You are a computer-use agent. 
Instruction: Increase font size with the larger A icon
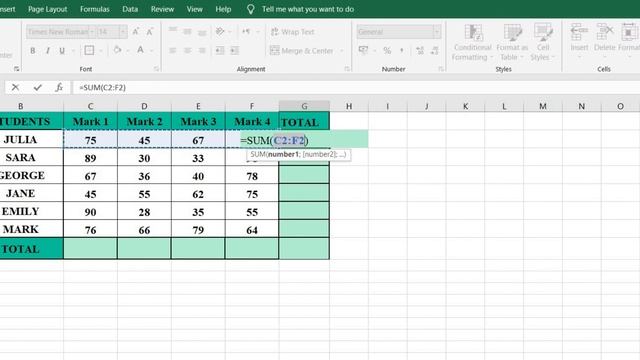[x=136, y=31]
